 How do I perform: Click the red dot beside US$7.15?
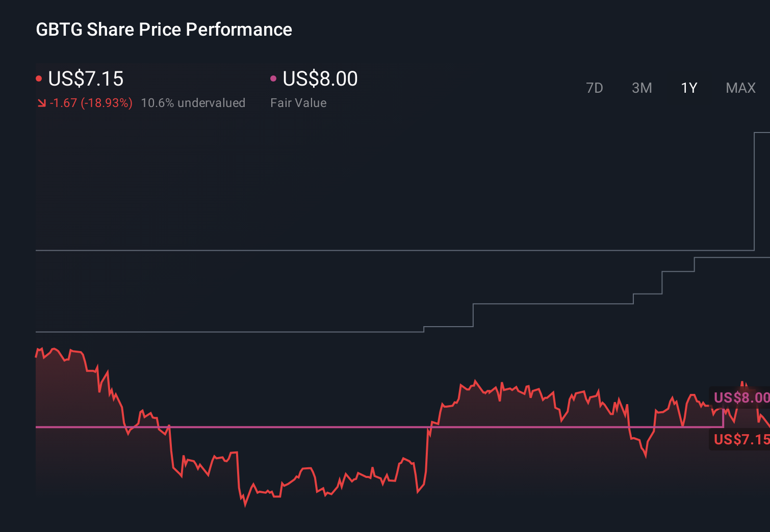(x=39, y=78)
